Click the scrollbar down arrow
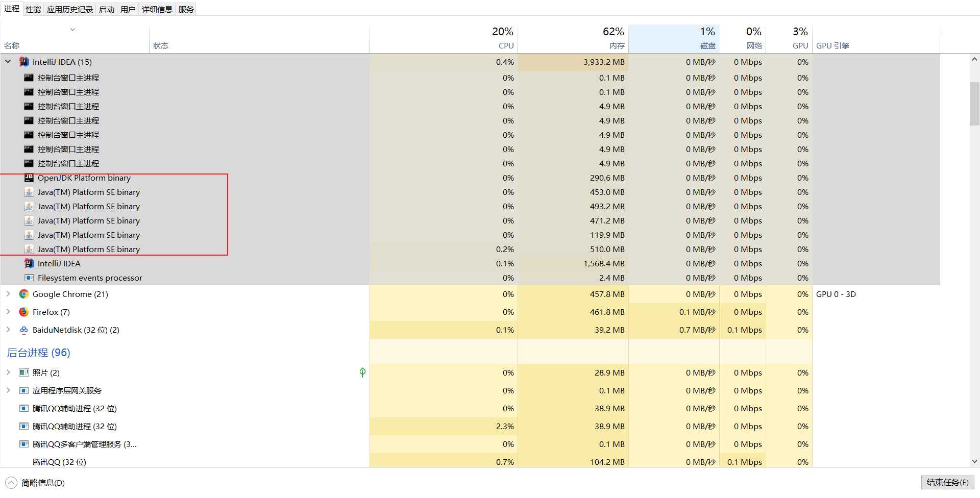The height and width of the screenshot is (498, 980). [974, 461]
